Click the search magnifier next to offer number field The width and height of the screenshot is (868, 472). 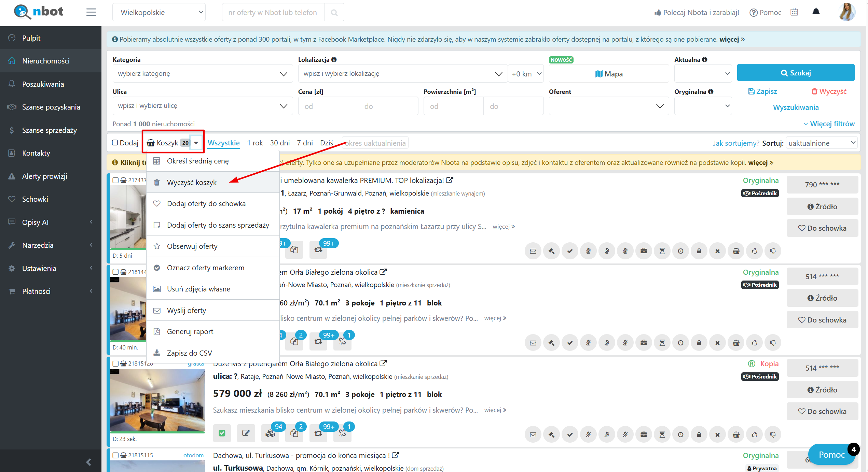[x=334, y=13]
